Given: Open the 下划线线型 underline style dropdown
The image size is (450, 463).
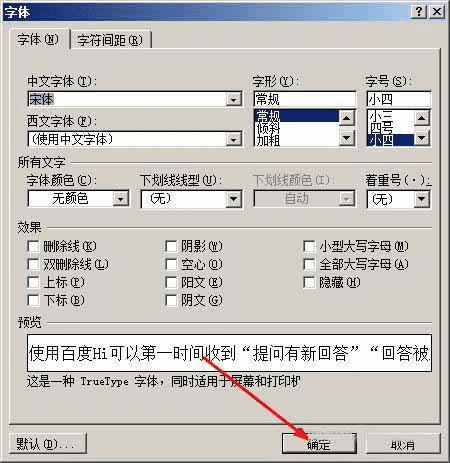Looking at the screenshot, I should click(233, 199).
